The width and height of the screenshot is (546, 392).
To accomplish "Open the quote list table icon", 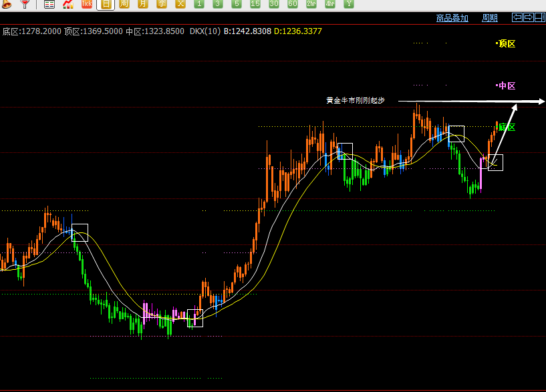I will [x=49, y=4].
